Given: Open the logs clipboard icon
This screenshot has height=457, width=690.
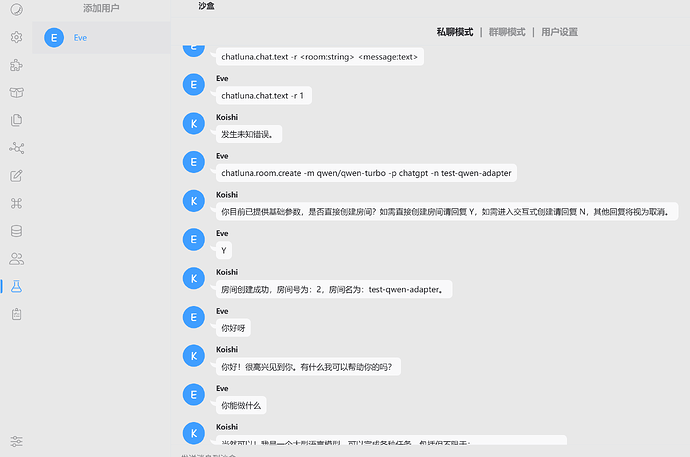Looking at the screenshot, I should click(16, 314).
